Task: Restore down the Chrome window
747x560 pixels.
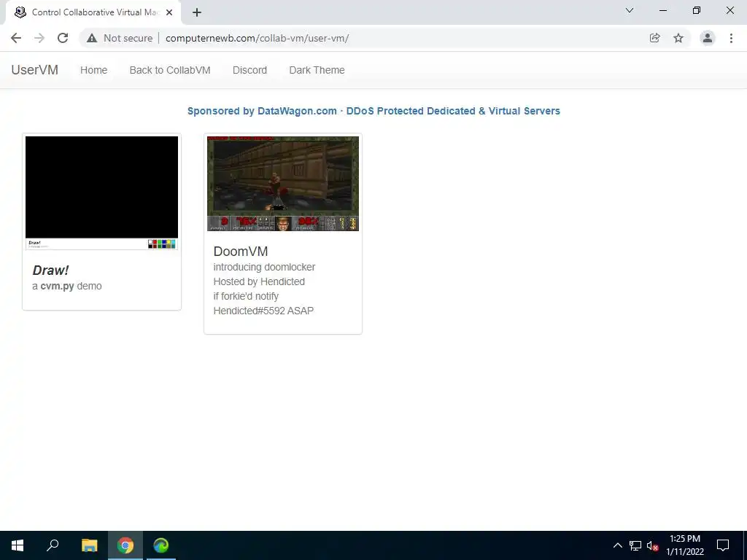Action: [x=697, y=10]
